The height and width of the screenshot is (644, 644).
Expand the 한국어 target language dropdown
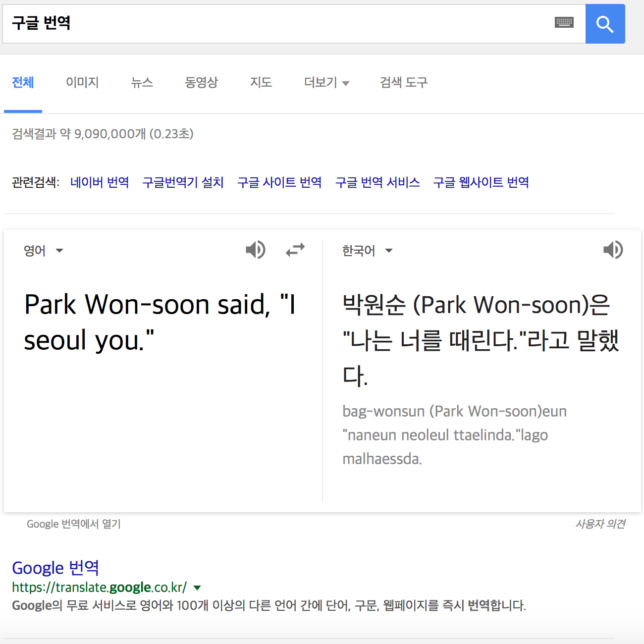pyautogui.click(x=367, y=251)
